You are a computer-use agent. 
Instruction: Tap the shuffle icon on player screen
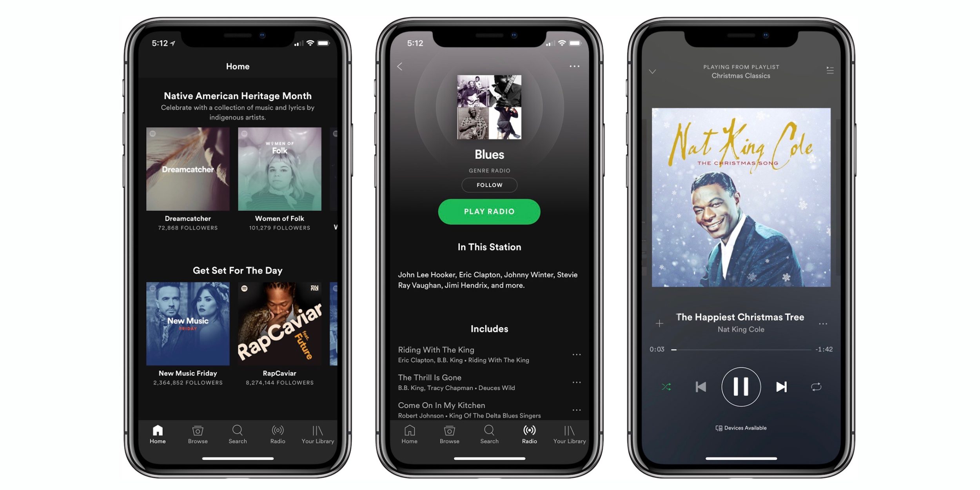pyautogui.click(x=665, y=386)
